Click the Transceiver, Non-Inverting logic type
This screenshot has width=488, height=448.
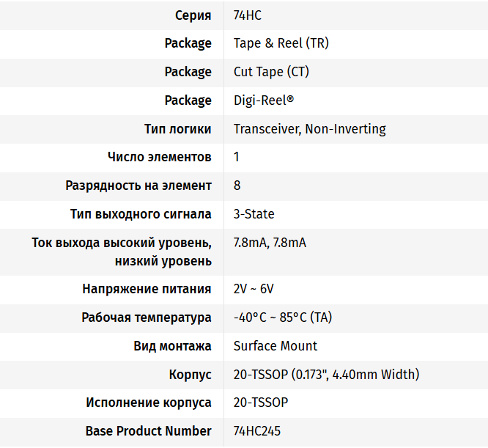310,129
